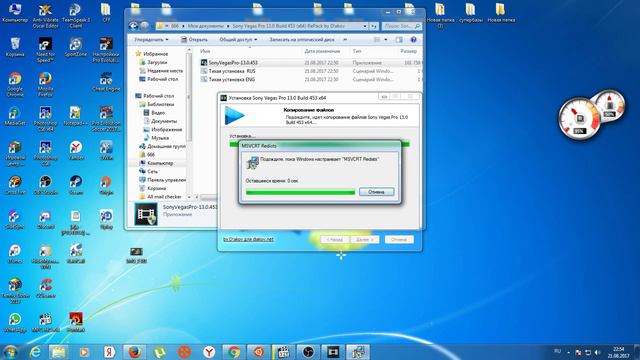The image size is (640, 360).
Task: Go back with Explorer back arrow
Action: pyautogui.click(x=133, y=26)
